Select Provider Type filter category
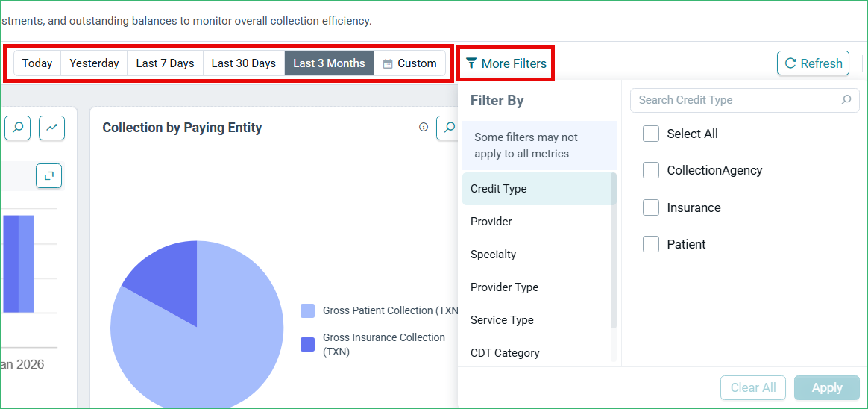Image resolution: width=868 pixels, height=409 pixels. pos(536,287)
